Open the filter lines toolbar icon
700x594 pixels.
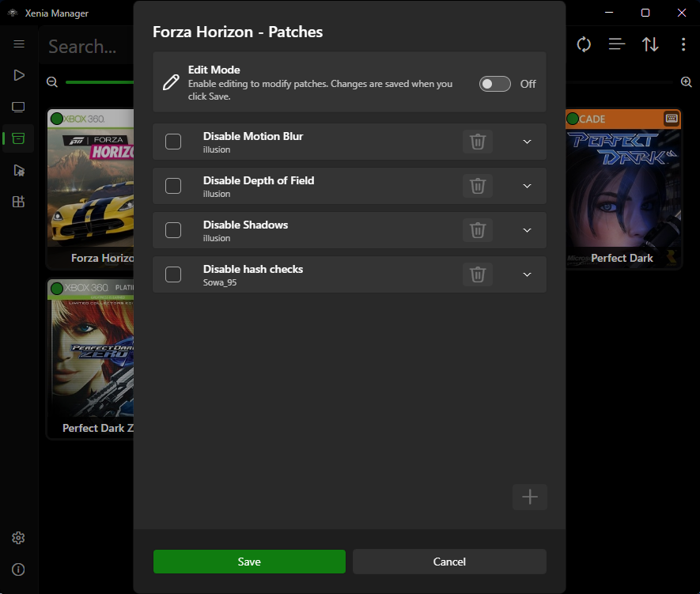pos(616,44)
